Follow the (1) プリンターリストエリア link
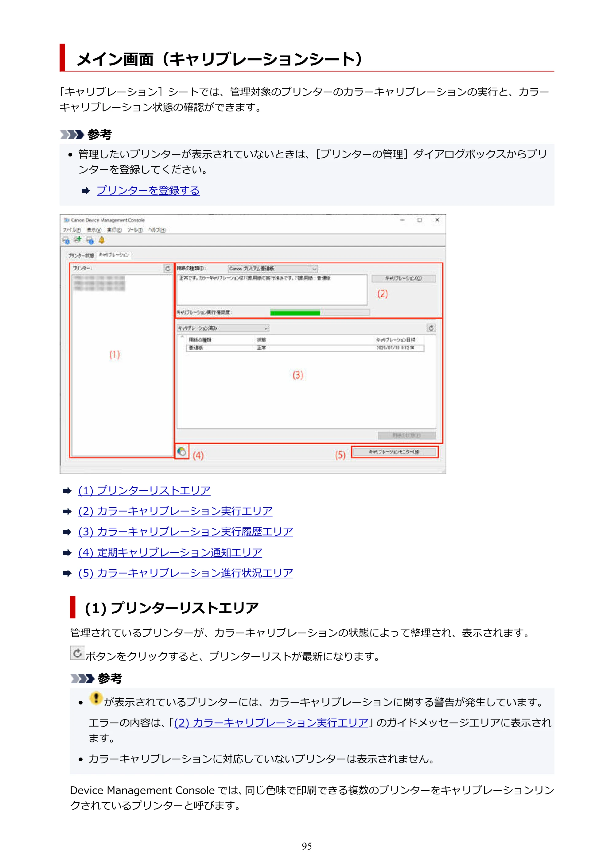The image size is (614, 868). [x=144, y=490]
